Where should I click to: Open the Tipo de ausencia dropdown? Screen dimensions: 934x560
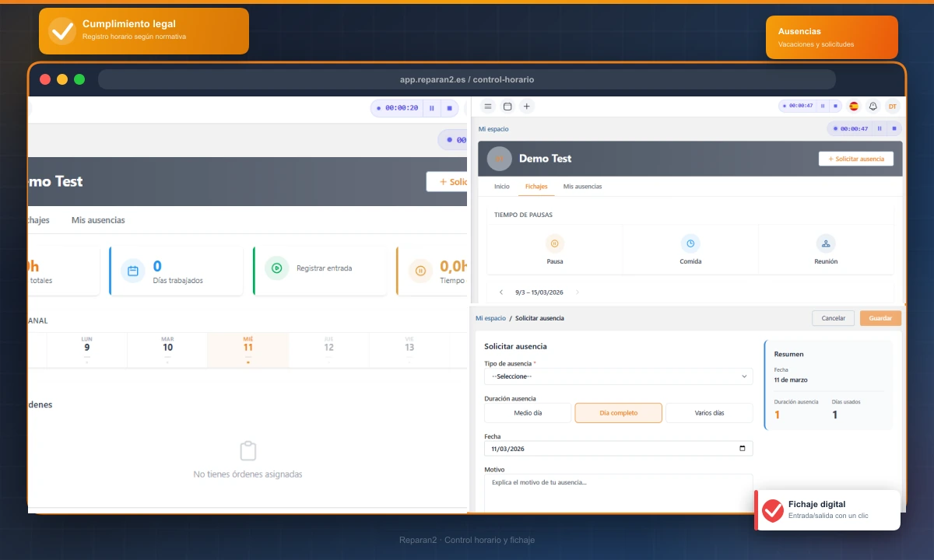[x=618, y=376]
